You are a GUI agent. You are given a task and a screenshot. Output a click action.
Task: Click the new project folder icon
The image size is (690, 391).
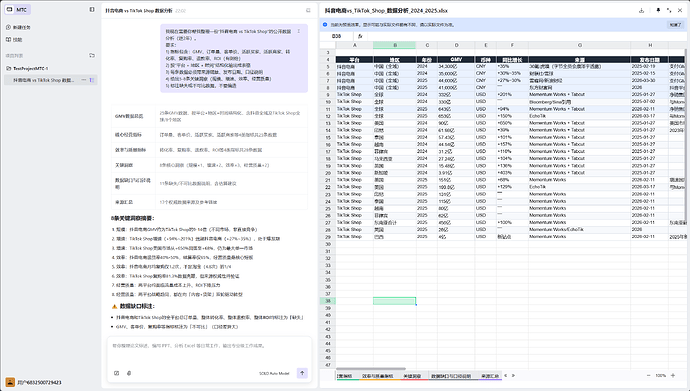point(92,55)
